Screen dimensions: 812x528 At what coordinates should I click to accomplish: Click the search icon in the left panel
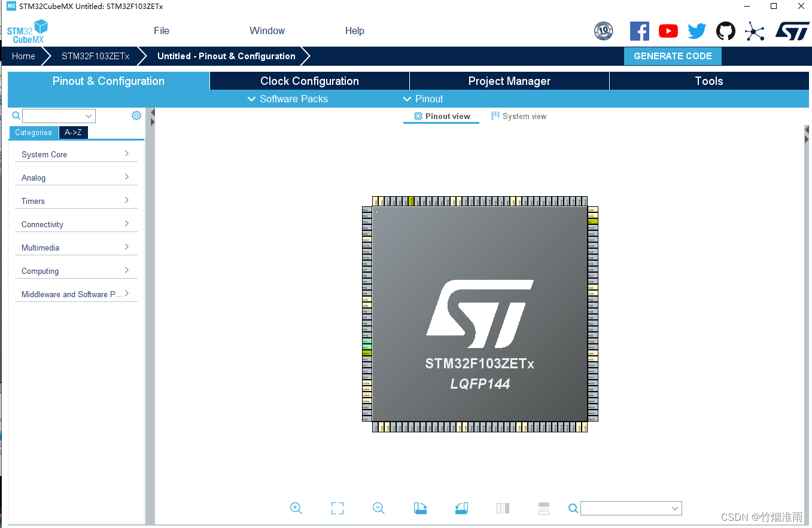coord(16,116)
